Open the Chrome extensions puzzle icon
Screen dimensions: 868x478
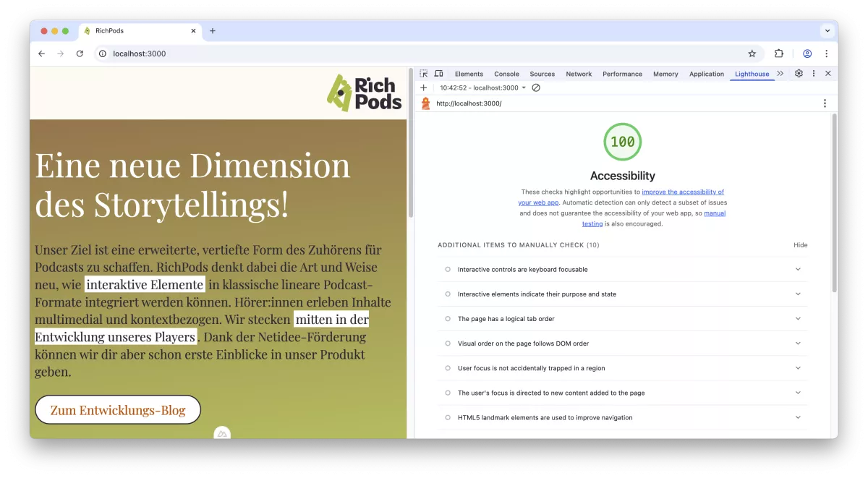pos(778,54)
